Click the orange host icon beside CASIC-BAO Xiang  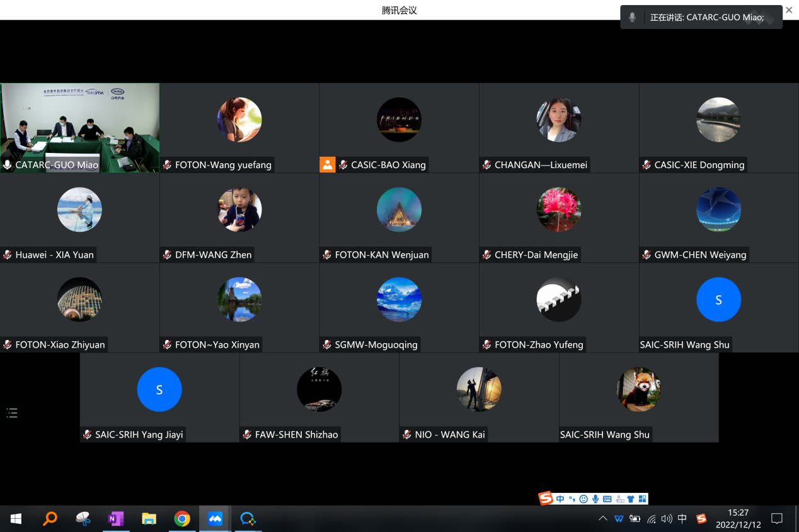tap(328, 165)
